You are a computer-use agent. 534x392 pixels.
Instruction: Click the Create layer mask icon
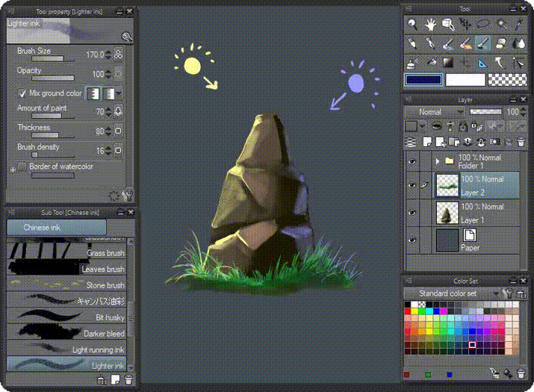[x=494, y=142]
